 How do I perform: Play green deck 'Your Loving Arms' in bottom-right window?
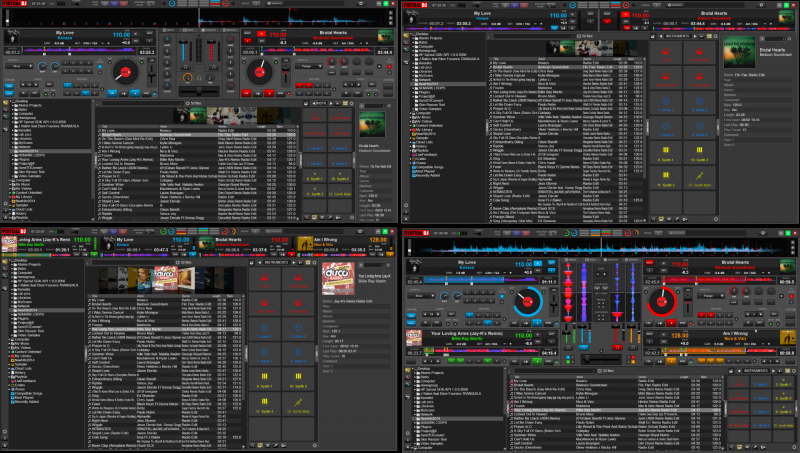tap(537, 361)
